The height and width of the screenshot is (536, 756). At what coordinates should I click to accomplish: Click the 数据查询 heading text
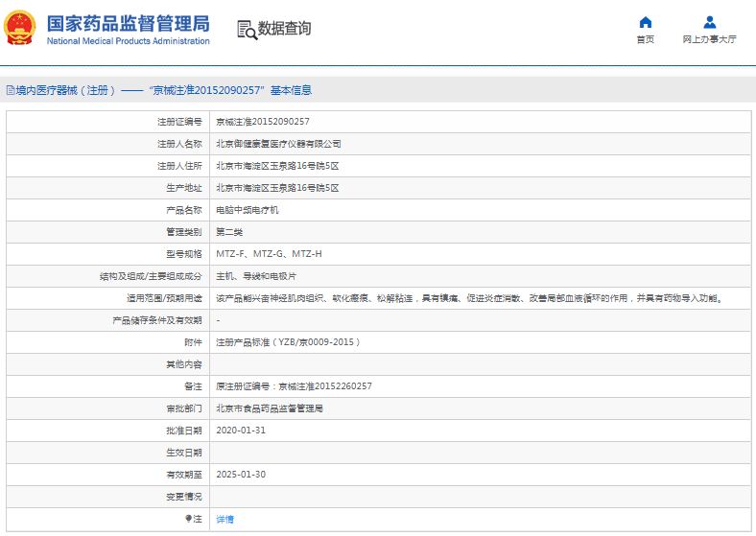tap(284, 30)
